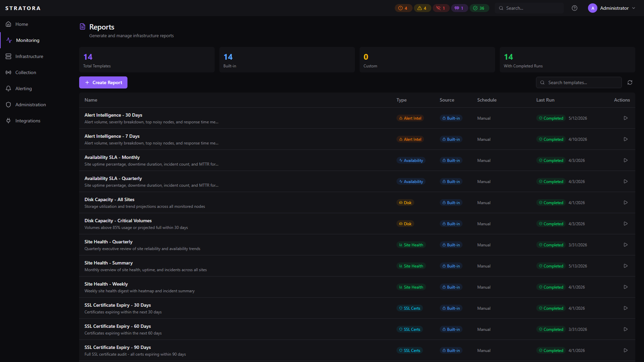The height and width of the screenshot is (362, 644).
Task: Run the SSL Certificate Expiry - 90 Days report
Action: coord(626,350)
